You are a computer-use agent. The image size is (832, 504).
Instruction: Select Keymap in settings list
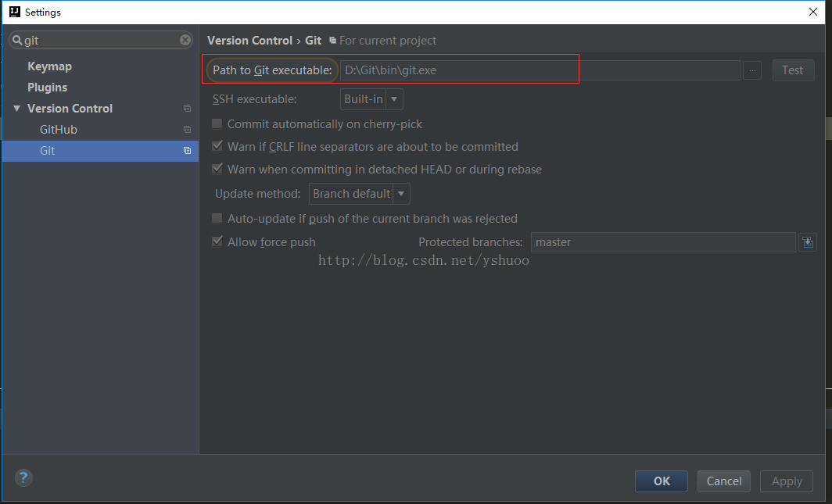point(50,66)
